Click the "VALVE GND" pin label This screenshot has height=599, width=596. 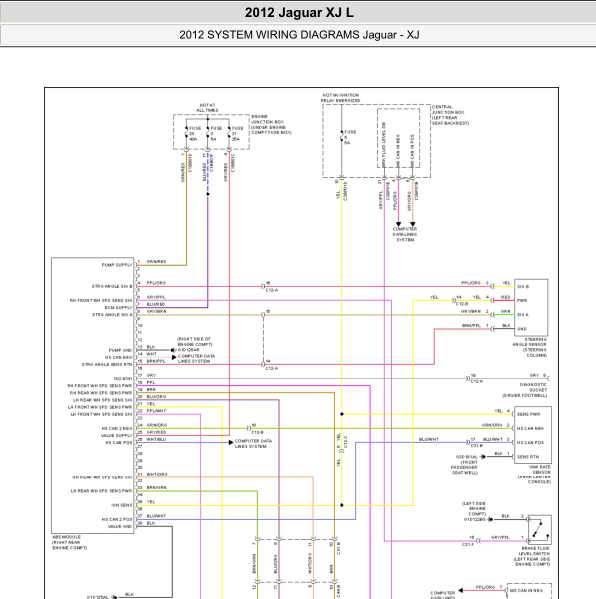[x=120, y=526]
